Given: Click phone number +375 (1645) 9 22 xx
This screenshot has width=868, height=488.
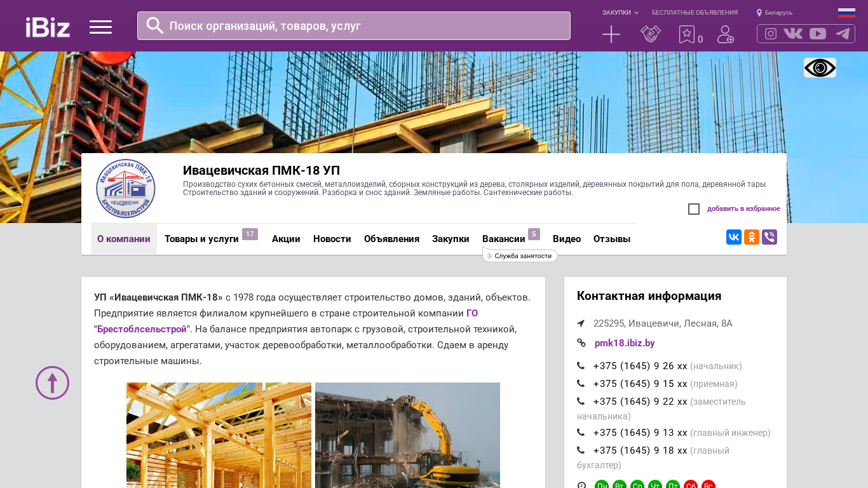Looking at the screenshot, I should point(640,402).
